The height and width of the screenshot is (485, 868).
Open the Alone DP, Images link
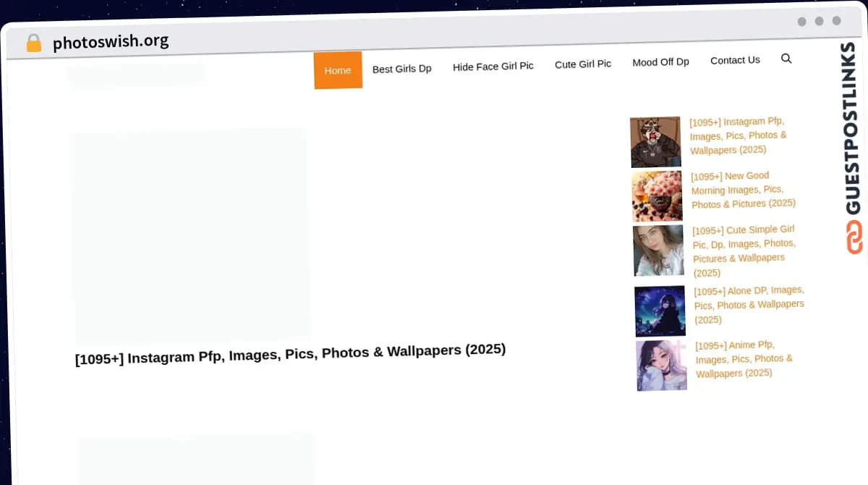click(x=748, y=305)
